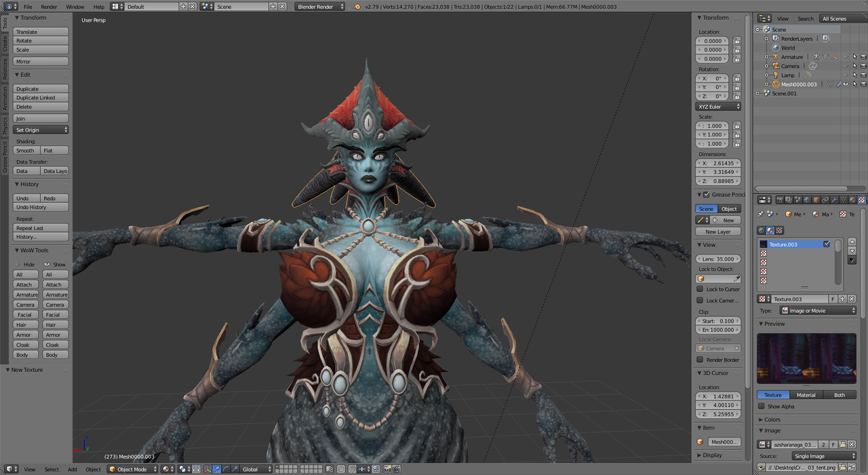Screen dimensions: 868x475
Task: Expand the RenderLayers tree node
Action: coord(767,39)
